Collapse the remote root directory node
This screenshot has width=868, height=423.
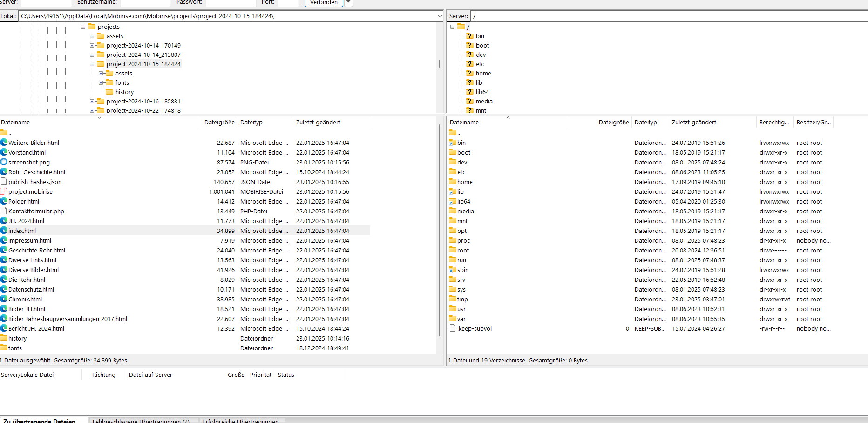(452, 27)
